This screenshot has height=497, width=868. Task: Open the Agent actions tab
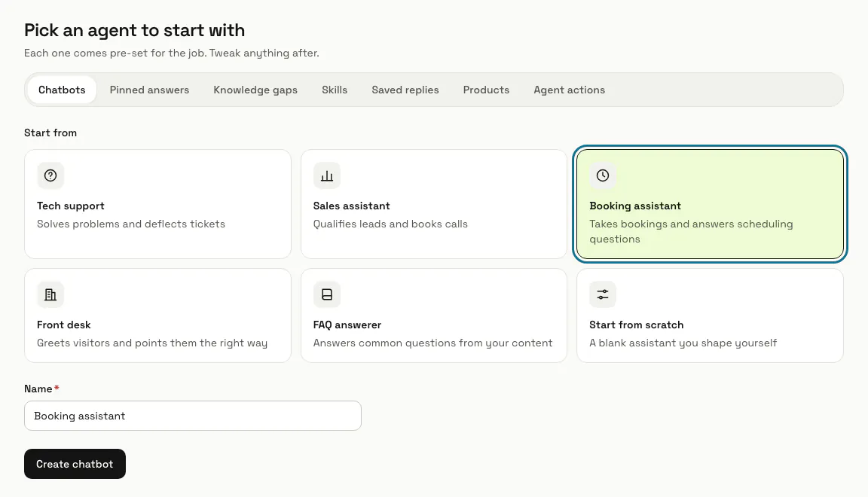click(x=569, y=90)
